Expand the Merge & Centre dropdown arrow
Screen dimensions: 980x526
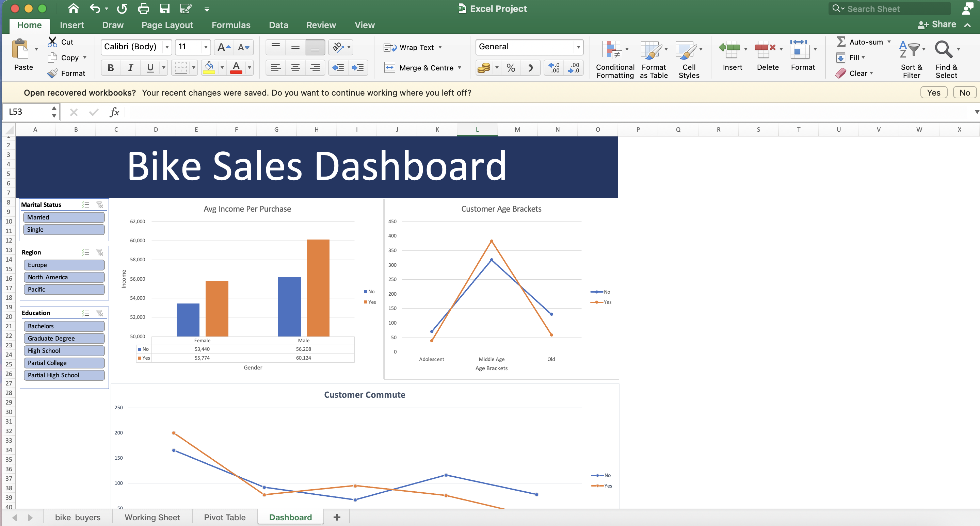pos(460,68)
